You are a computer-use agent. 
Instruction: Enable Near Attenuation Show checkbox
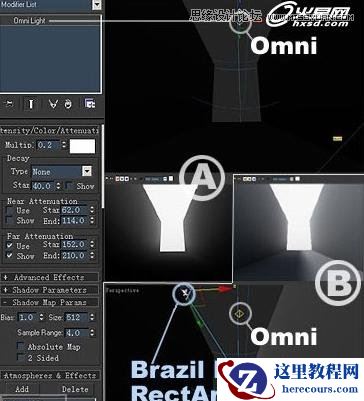pyautogui.click(x=10, y=221)
